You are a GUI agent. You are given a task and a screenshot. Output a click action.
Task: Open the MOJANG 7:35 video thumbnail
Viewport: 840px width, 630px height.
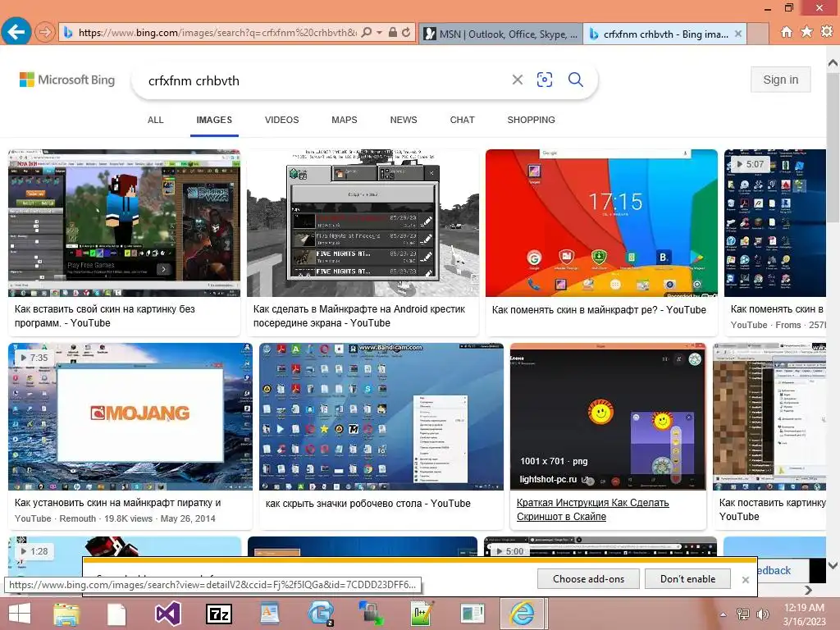pos(130,417)
